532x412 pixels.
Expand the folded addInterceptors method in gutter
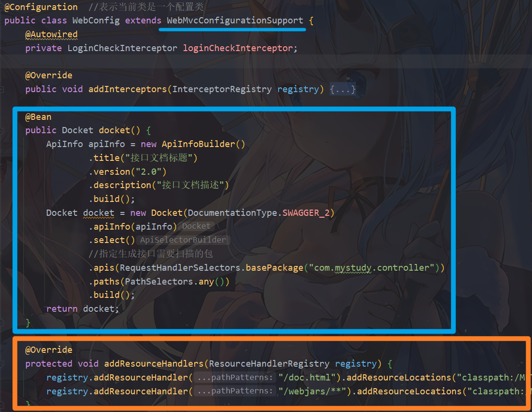(2, 89)
